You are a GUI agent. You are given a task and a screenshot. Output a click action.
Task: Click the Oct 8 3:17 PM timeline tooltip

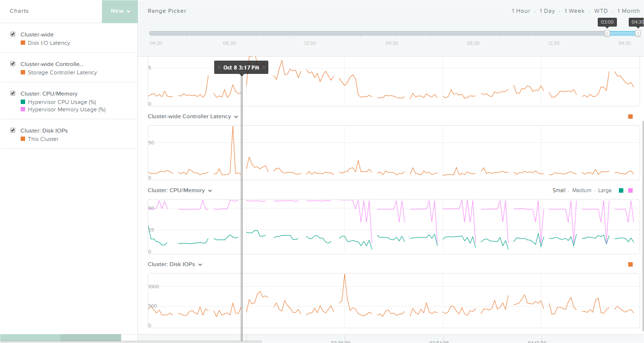click(x=241, y=68)
